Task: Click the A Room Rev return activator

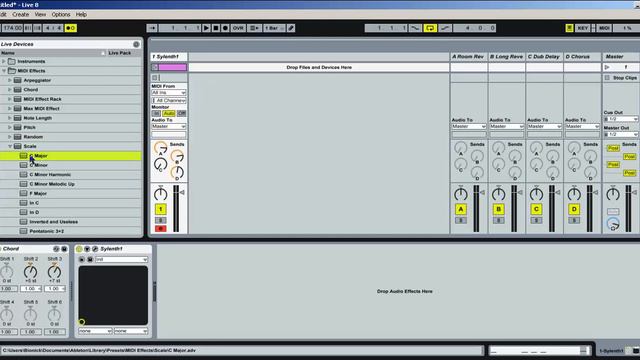Action: [461, 209]
